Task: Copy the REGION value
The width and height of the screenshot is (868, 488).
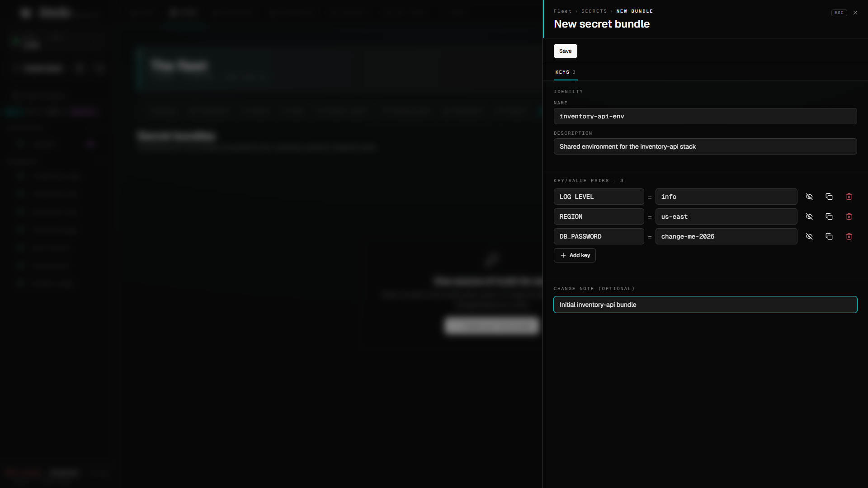Action: pos(829,217)
